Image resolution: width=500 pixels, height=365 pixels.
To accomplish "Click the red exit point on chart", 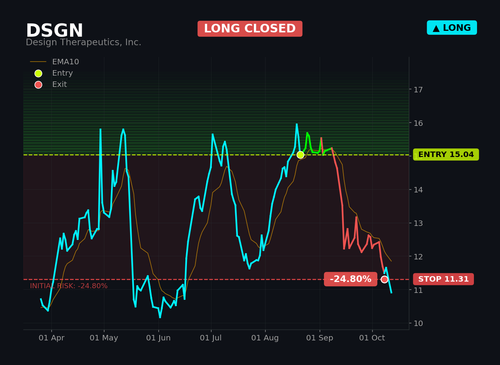I will pyautogui.click(x=384, y=279).
